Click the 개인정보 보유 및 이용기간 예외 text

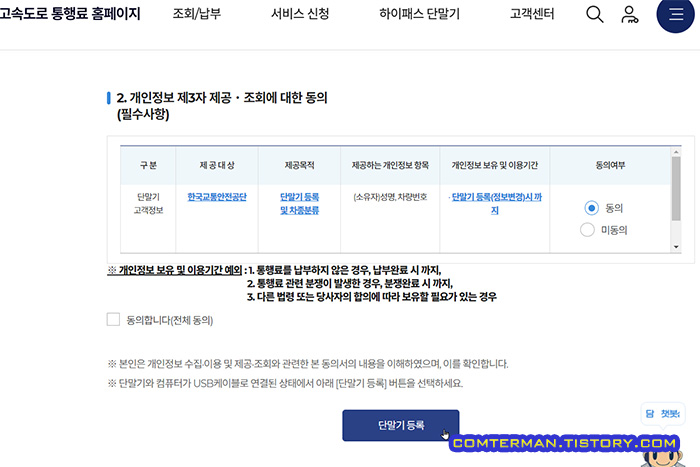click(x=175, y=270)
